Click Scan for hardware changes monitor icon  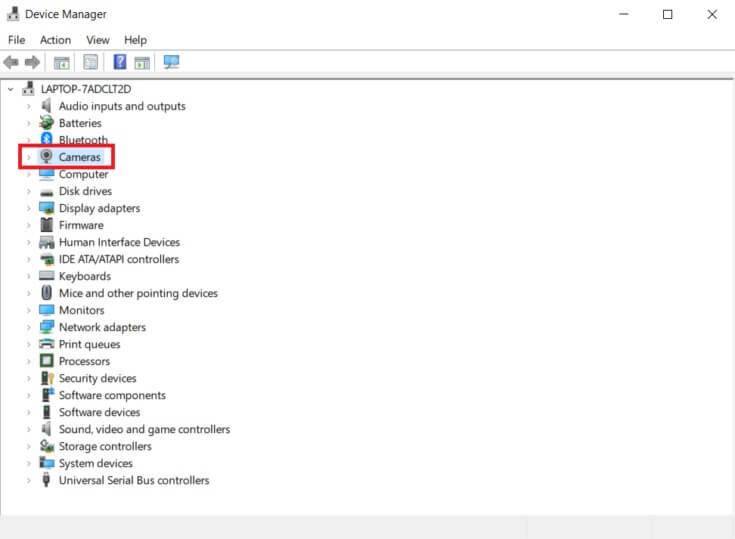(171, 62)
